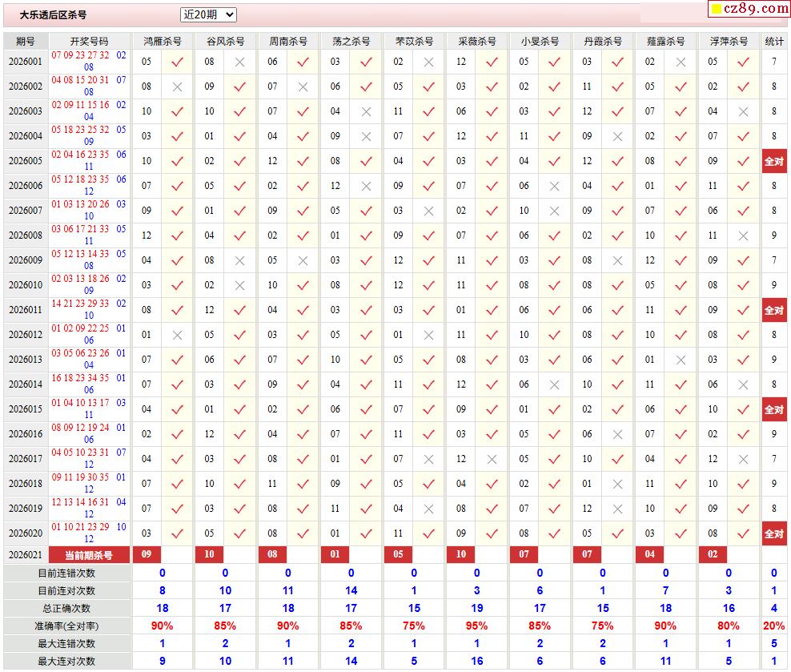Select the 统计 column header

click(774, 41)
